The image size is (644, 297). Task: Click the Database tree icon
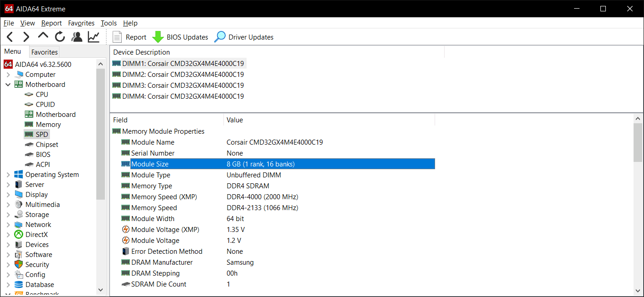(x=19, y=285)
